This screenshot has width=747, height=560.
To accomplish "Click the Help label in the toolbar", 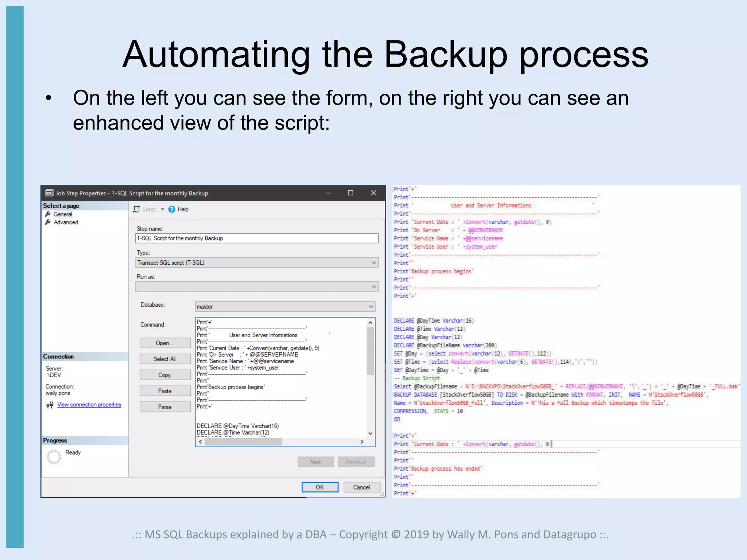I will click(x=183, y=209).
